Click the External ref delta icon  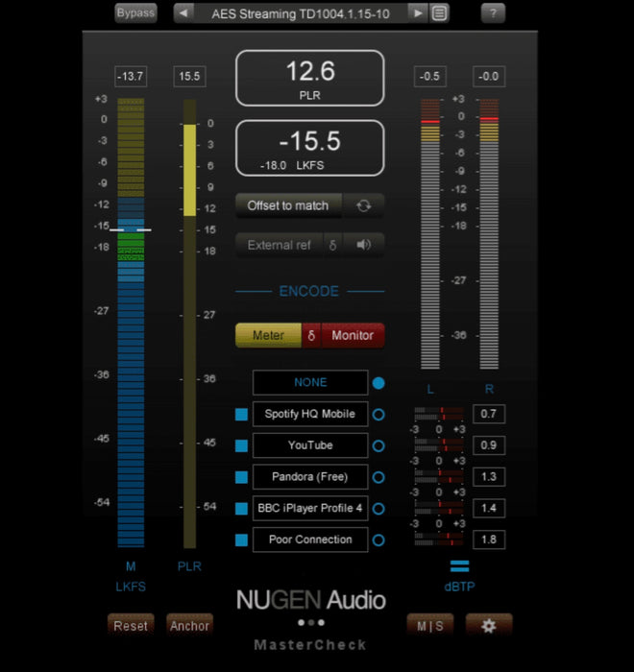(332, 245)
